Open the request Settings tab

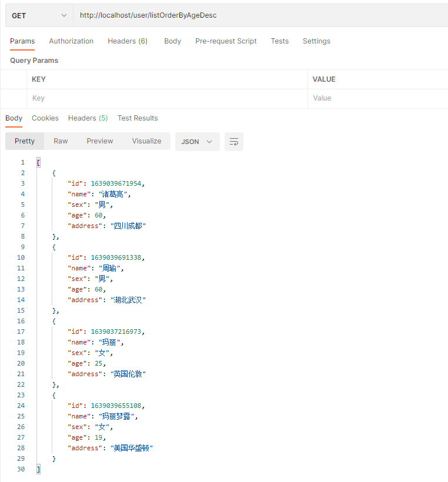(x=316, y=41)
